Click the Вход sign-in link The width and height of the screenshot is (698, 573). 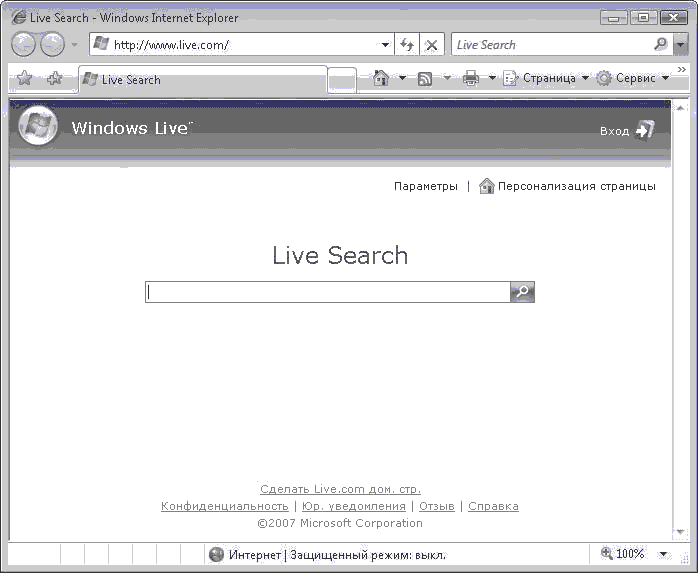(614, 131)
